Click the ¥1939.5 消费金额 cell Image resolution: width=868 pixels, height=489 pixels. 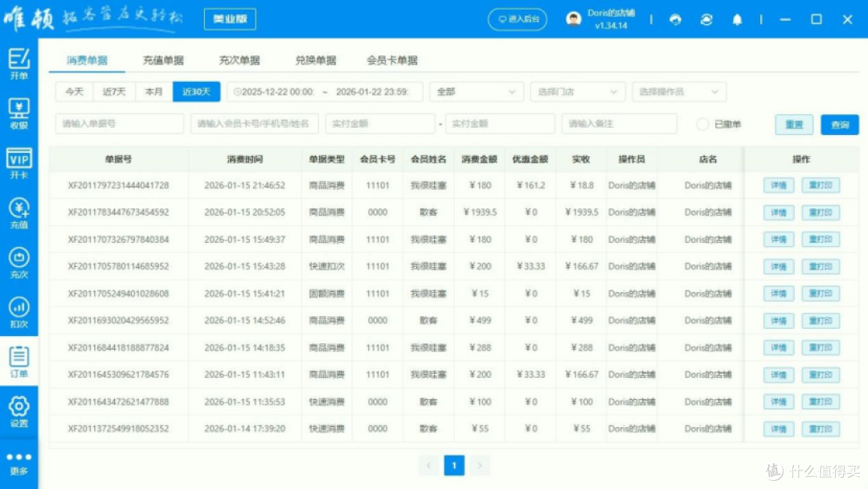479,212
